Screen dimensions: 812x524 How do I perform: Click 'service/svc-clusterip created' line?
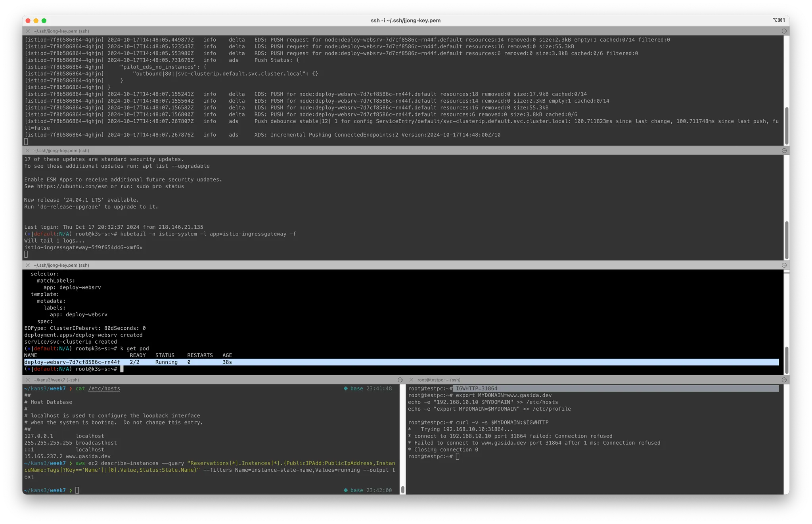pyautogui.click(x=71, y=342)
